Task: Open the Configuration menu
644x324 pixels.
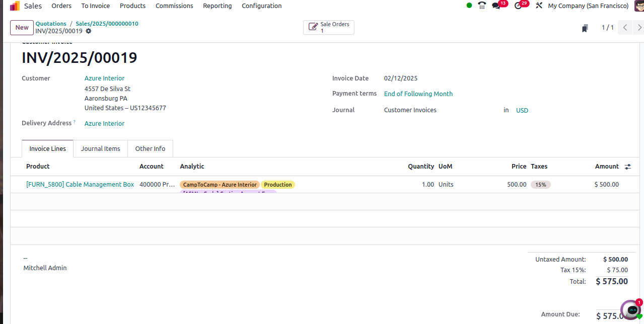Action: tap(261, 6)
